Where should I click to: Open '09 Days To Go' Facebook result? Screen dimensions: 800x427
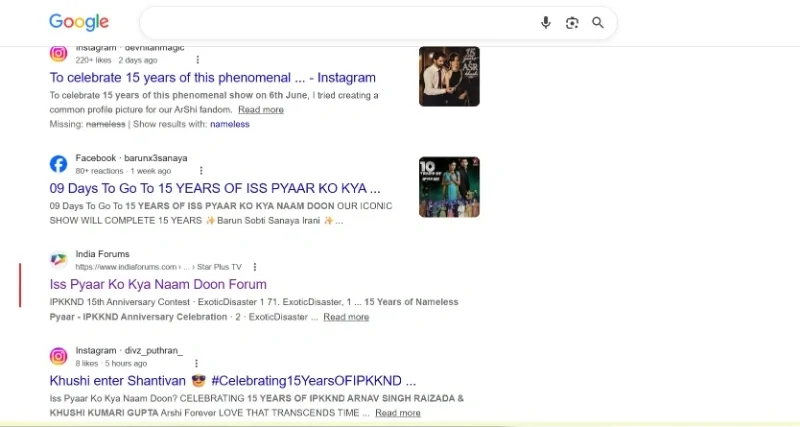(215, 188)
